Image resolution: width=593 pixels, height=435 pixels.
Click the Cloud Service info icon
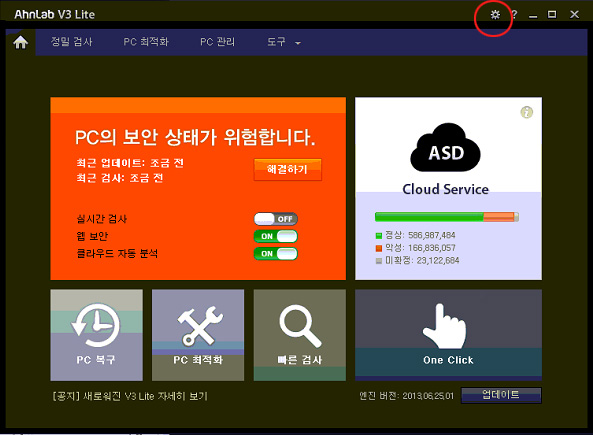[x=527, y=112]
